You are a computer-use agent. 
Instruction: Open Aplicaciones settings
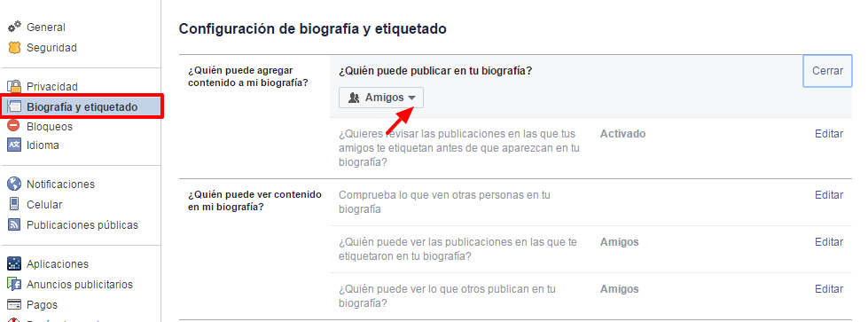click(x=57, y=263)
